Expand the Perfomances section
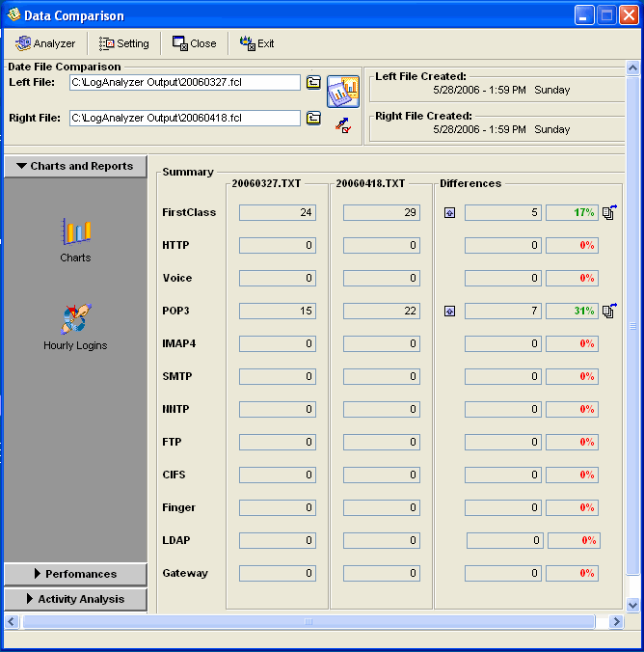 [75, 574]
